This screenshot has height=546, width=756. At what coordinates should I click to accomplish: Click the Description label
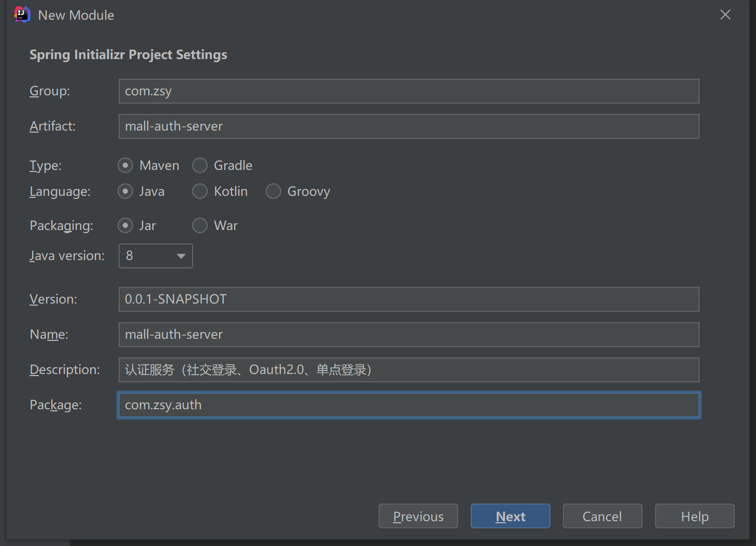pos(65,370)
